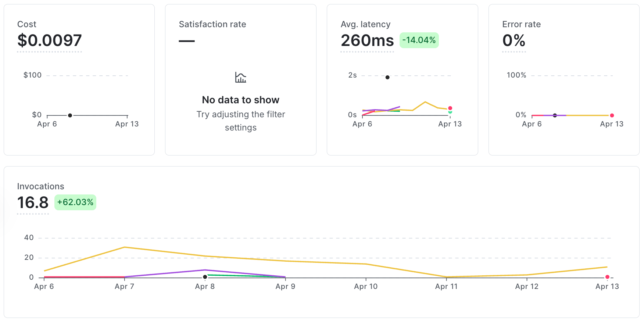
Task: Click the $0.0097 cost value
Action: pos(50,40)
